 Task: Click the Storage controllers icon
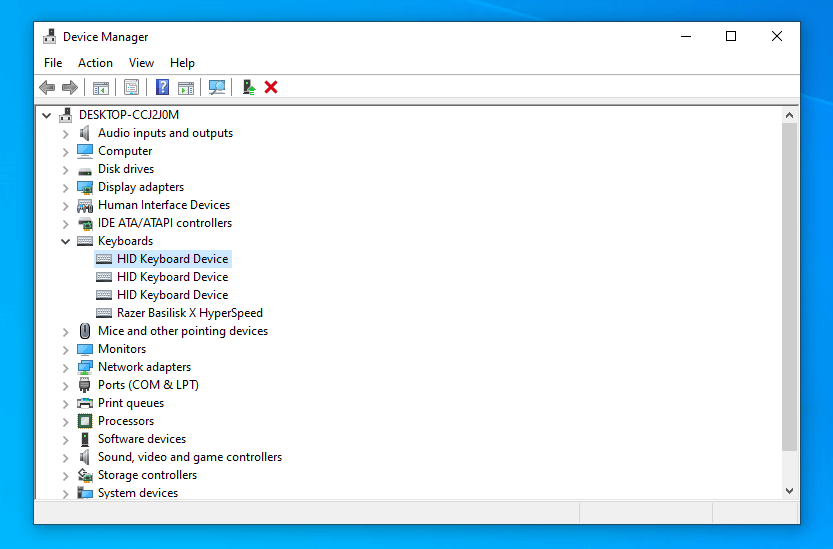click(85, 475)
